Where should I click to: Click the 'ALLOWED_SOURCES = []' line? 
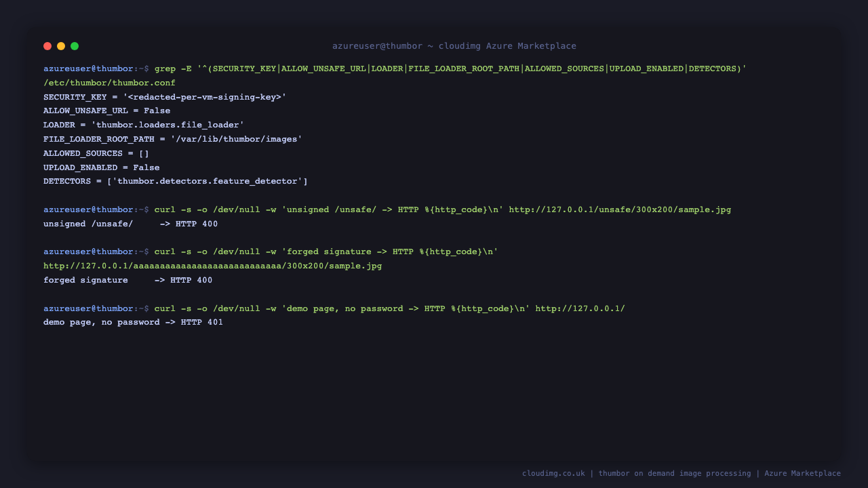click(96, 153)
